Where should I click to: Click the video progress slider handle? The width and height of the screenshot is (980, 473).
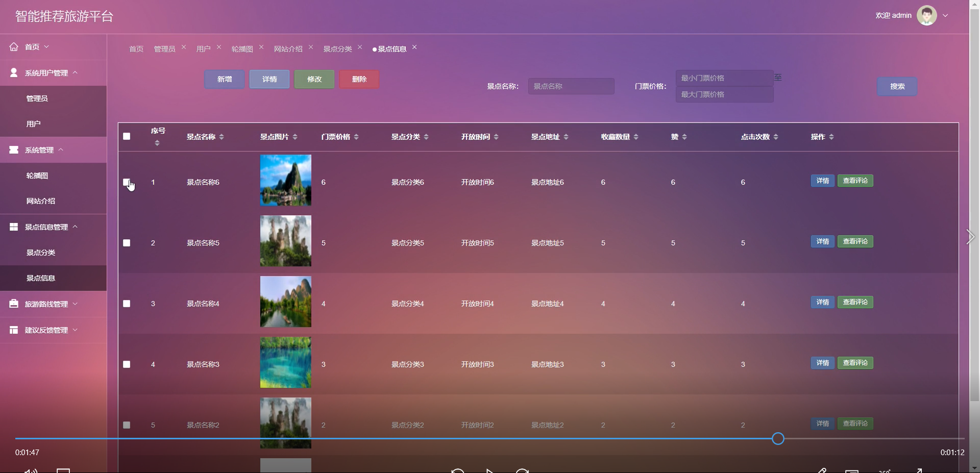778,438
